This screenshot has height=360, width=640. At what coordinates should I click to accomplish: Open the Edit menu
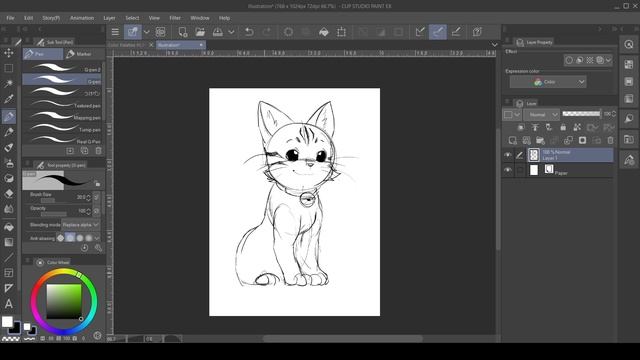pos(28,18)
